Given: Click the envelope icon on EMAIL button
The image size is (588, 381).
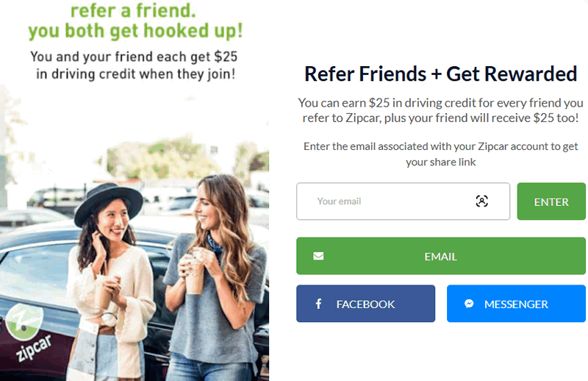Looking at the screenshot, I should coord(318,256).
